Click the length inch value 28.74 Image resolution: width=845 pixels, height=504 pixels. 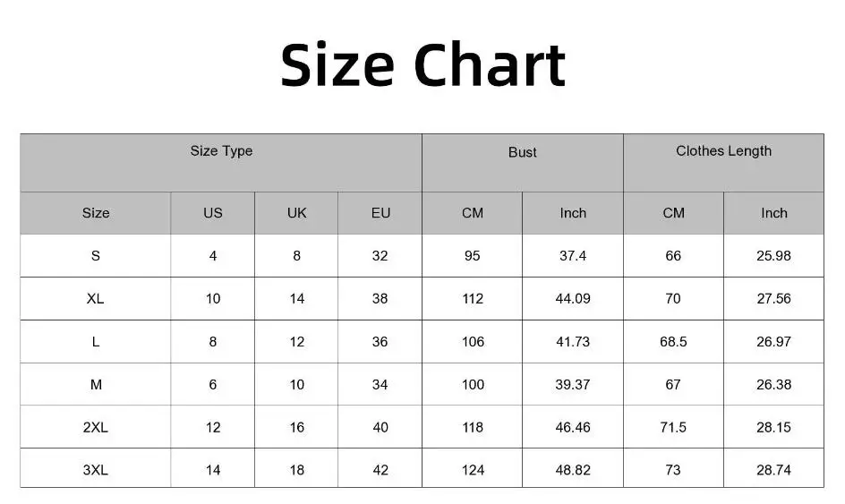pyautogui.click(x=774, y=470)
